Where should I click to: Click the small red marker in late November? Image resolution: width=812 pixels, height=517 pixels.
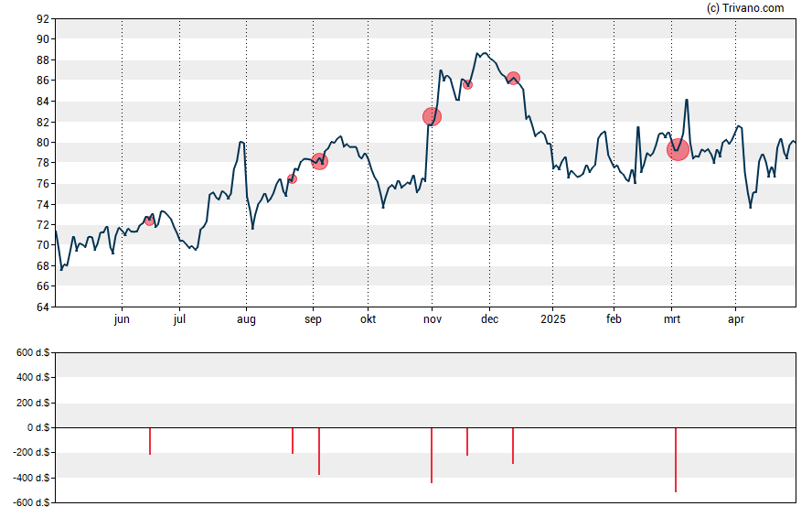467,84
